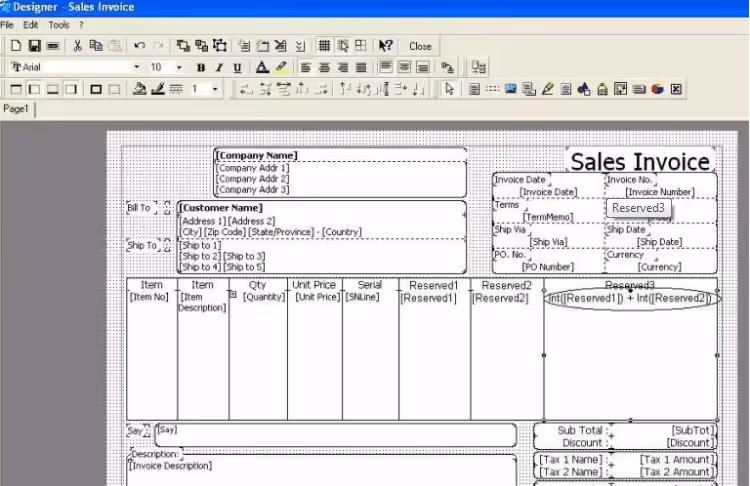Select the object pointer arrow tool
Image resolution: width=750 pixels, height=486 pixels.
tap(449, 89)
